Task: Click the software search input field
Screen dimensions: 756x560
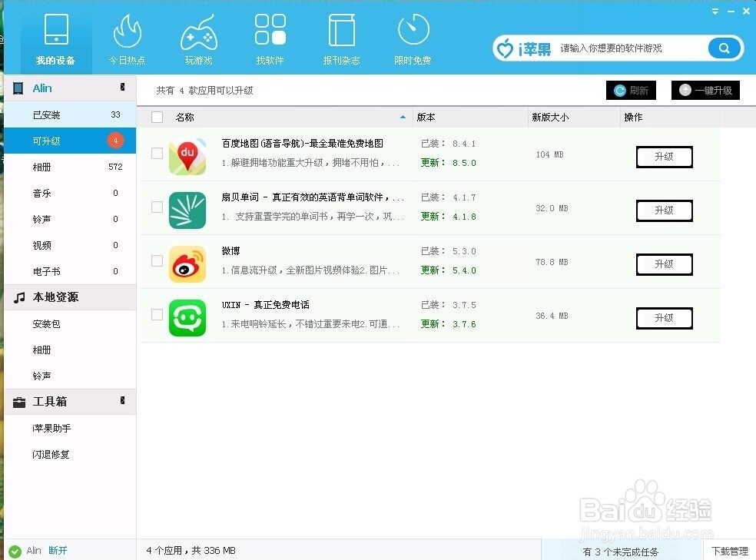Action: [632, 48]
